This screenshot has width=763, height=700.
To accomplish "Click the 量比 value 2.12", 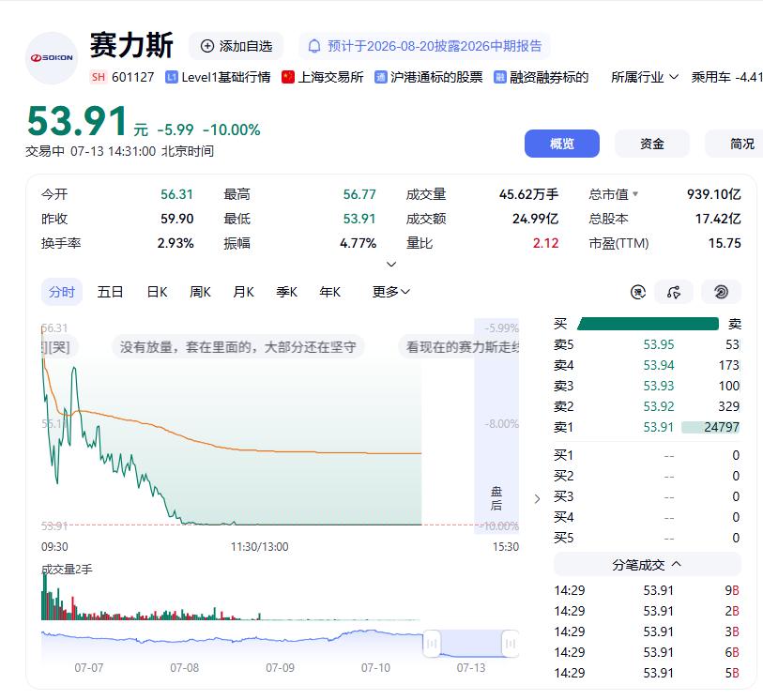I will (545, 243).
